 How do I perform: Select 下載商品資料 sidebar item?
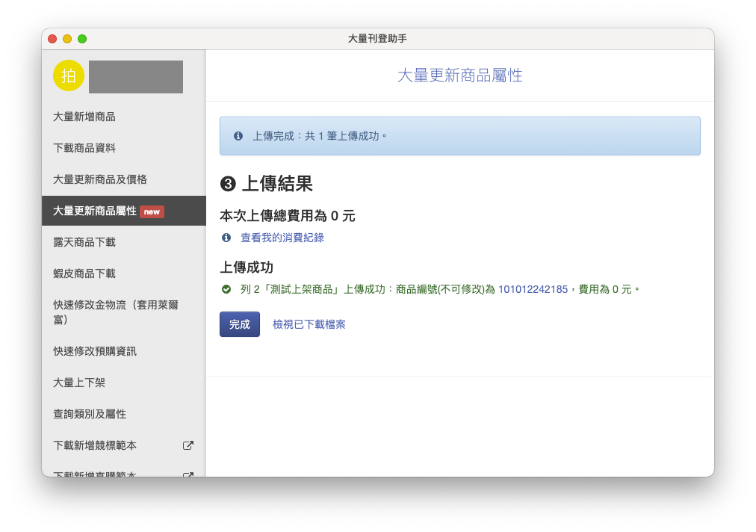coord(84,148)
